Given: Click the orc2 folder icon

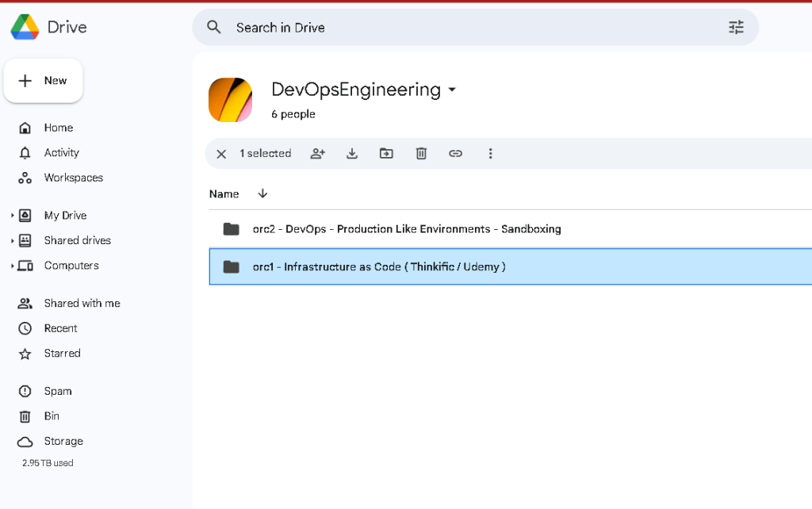Looking at the screenshot, I should coord(231,229).
